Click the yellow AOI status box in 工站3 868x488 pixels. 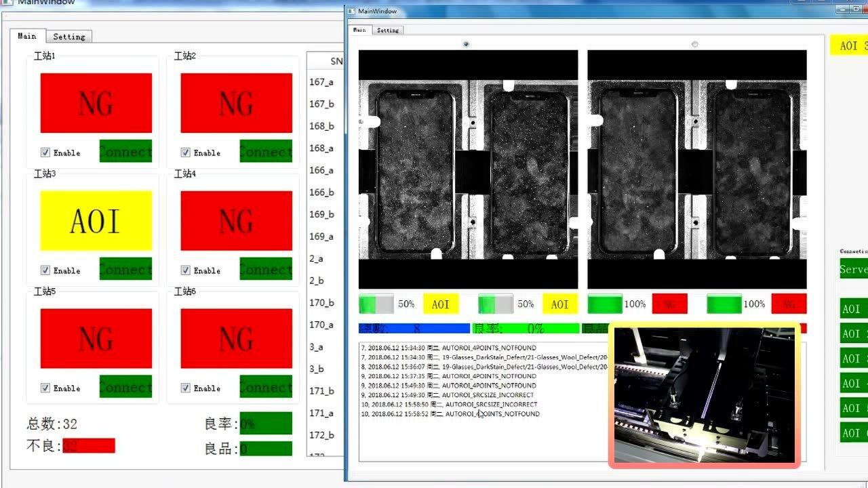(x=96, y=221)
